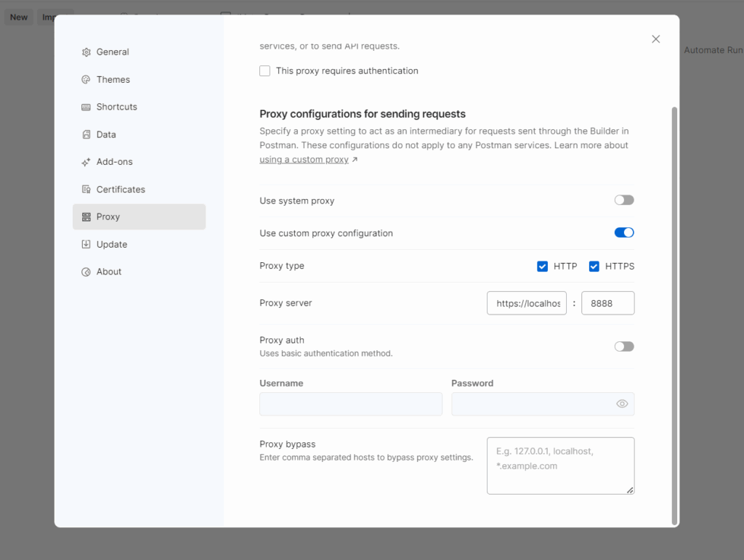Viewport: 744px width, 560px height.
Task: Click the About info icon
Action: coord(85,271)
